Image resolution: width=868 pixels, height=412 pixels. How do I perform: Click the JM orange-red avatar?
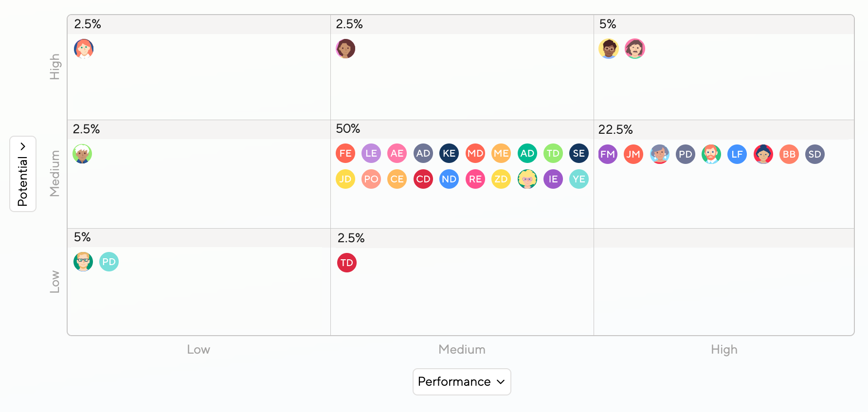click(x=633, y=154)
